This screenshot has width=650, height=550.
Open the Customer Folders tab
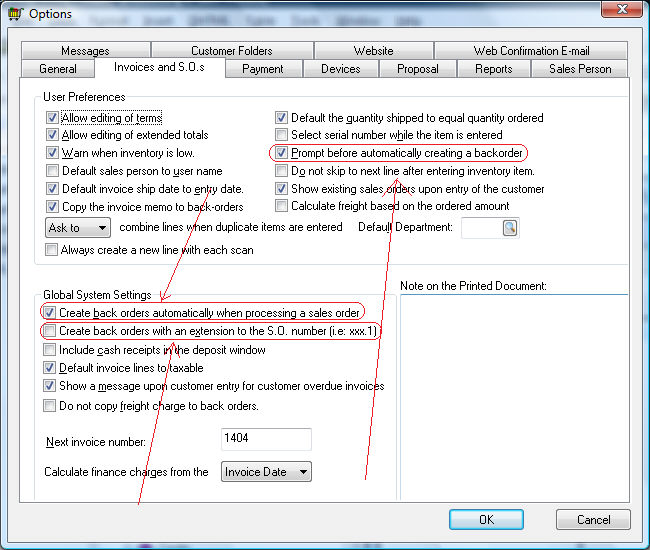[231, 51]
